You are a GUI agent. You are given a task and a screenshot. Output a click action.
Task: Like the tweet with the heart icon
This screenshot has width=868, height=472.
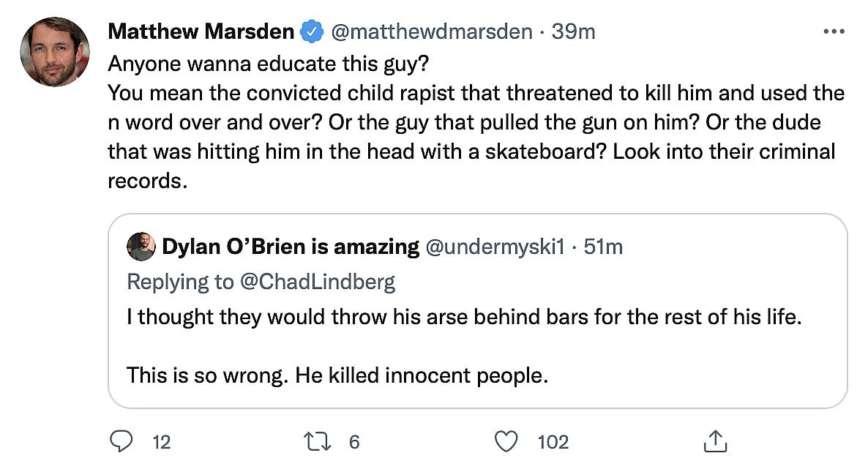click(x=506, y=441)
